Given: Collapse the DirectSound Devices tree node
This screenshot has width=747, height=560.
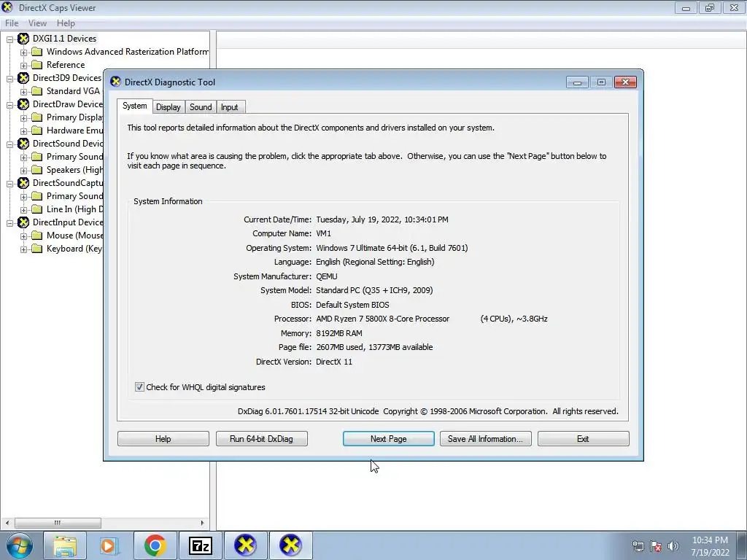Looking at the screenshot, I should click(x=9, y=144).
